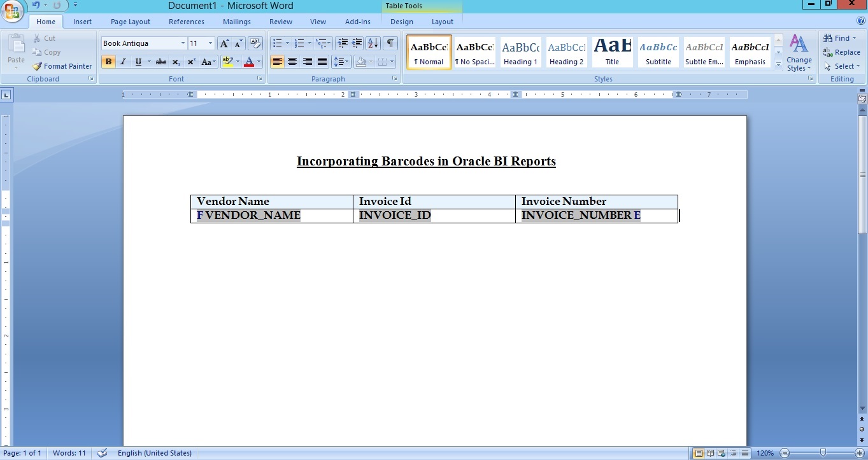Viewport: 868px width, 460px height.
Task: Apply underline to selected text
Action: click(x=137, y=62)
